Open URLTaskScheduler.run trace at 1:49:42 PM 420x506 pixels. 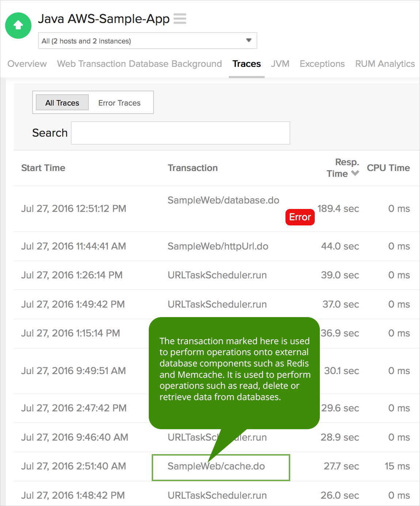pyautogui.click(x=217, y=304)
